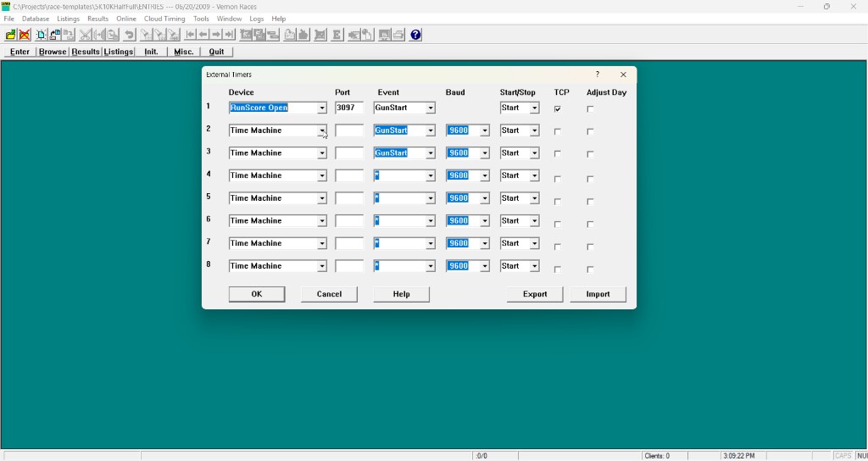Click the go to last record arrow icon
Screen dimensions: 868x461
coord(229,35)
